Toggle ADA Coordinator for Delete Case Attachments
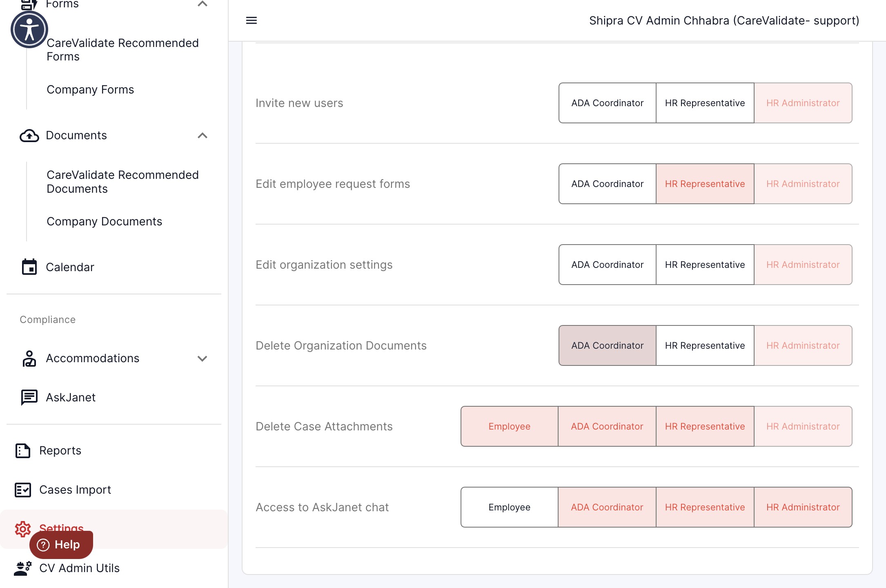 click(607, 426)
